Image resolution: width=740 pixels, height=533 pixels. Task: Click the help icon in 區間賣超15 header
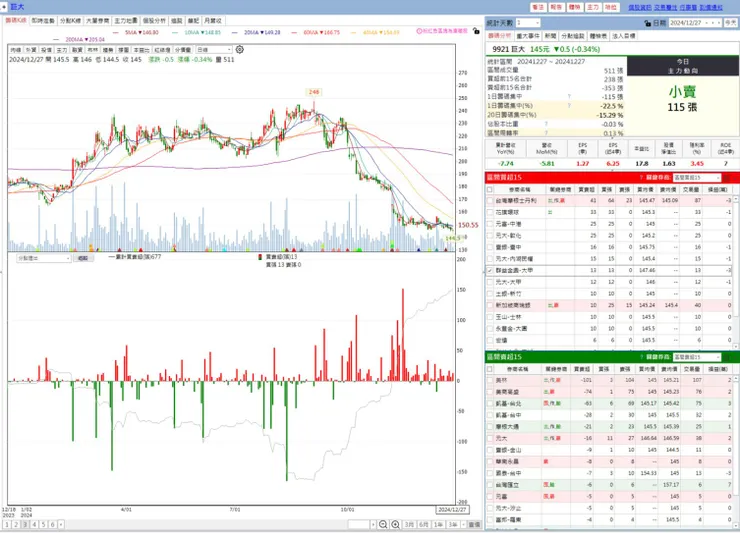tap(641, 357)
